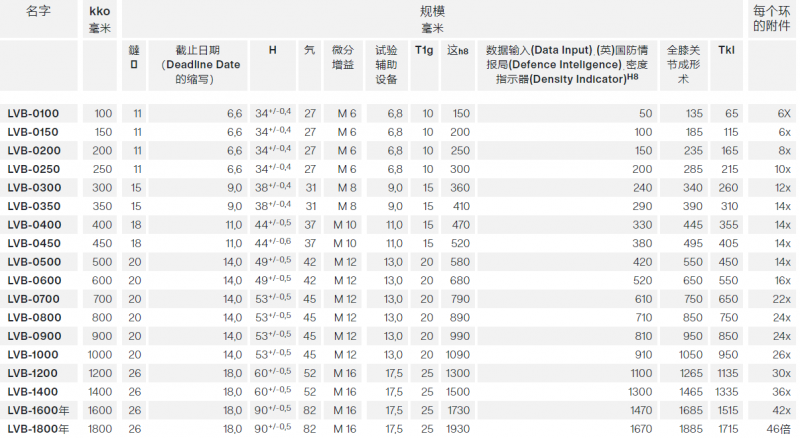This screenshot has width=800, height=438.
Task: Click the 26x value in LVB-1000 row
Action: (x=781, y=354)
